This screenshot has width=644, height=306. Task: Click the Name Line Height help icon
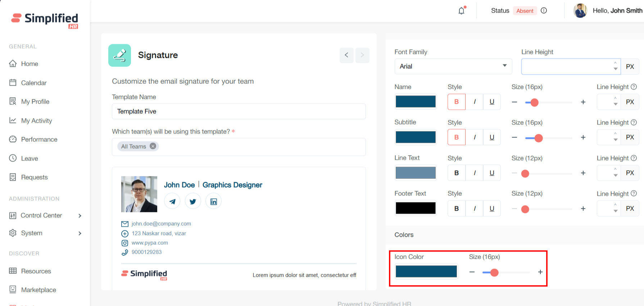coord(634,87)
